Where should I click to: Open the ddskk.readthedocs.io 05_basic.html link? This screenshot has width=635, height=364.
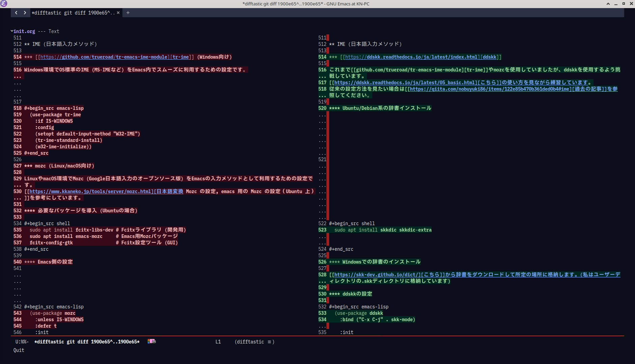(405, 83)
